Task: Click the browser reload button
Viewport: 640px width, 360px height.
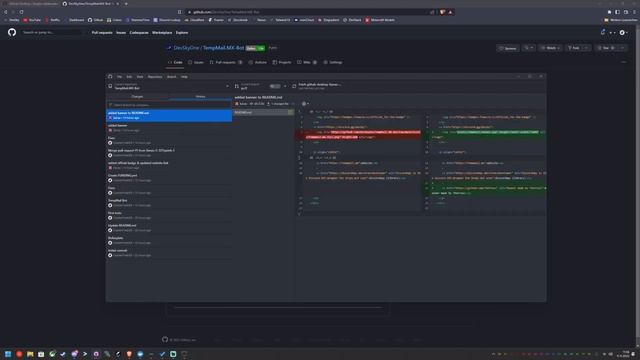Action: coord(21,12)
